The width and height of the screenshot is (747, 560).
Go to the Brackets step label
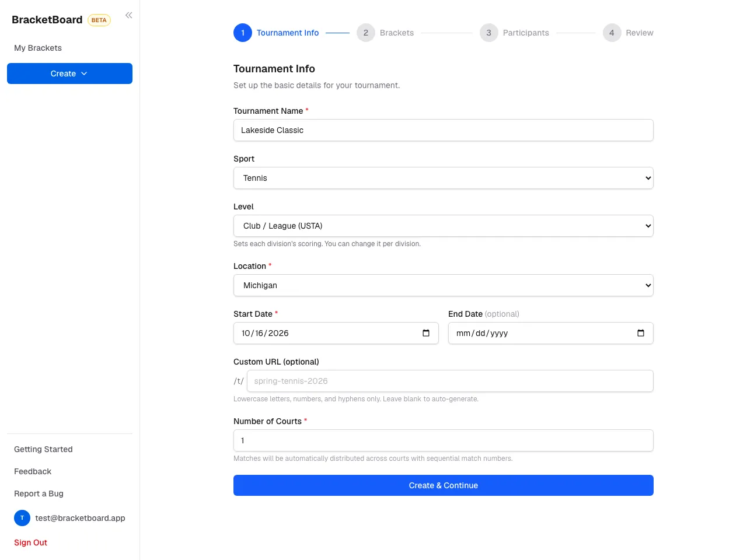[397, 33]
